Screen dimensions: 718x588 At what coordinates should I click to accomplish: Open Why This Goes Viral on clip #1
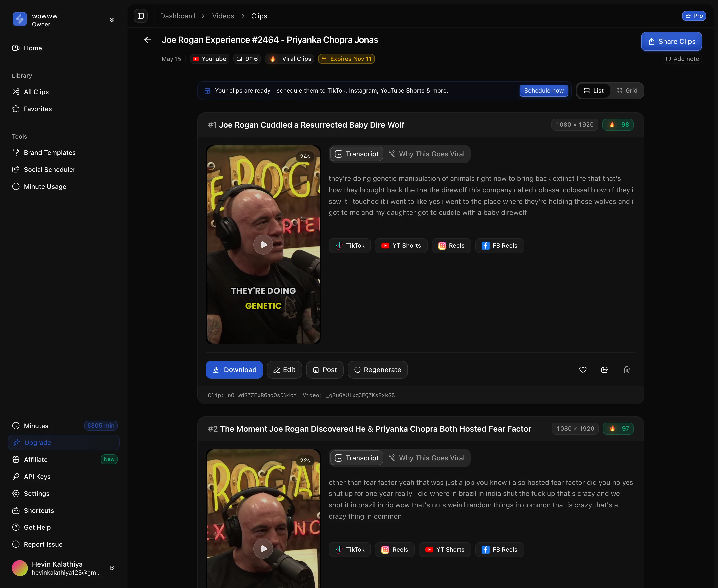(x=427, y=154)
